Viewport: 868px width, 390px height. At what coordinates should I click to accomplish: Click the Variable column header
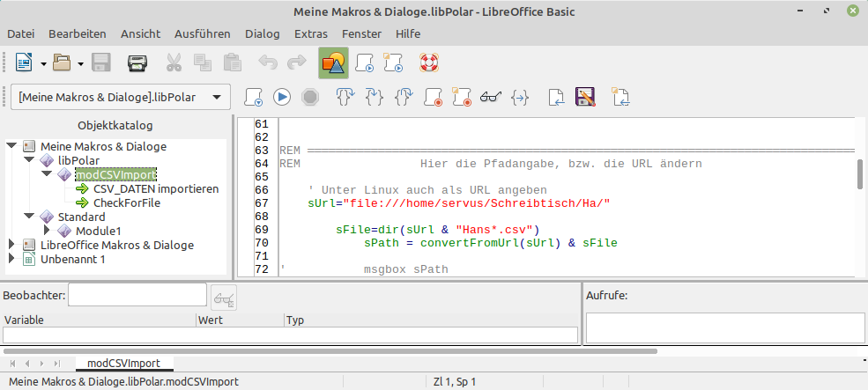99,320
